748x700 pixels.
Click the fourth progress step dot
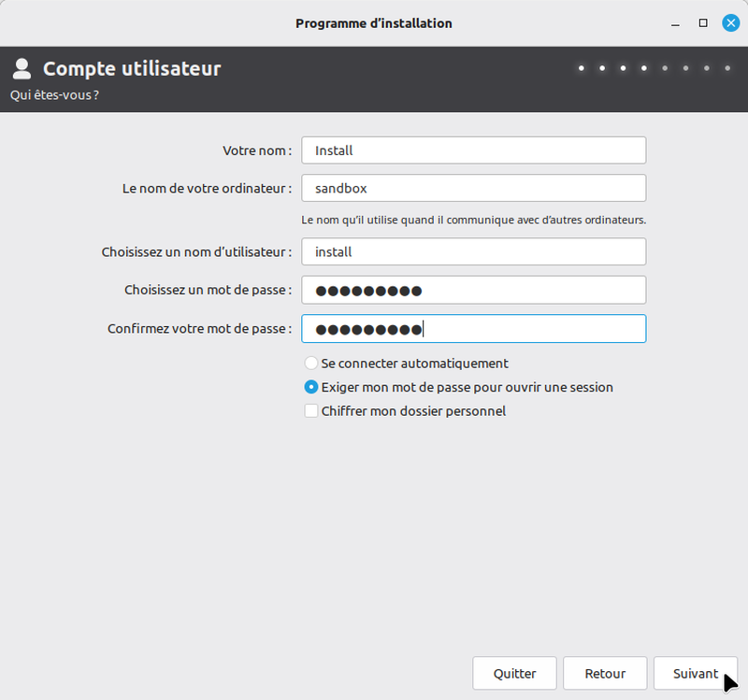click(644, 68)
